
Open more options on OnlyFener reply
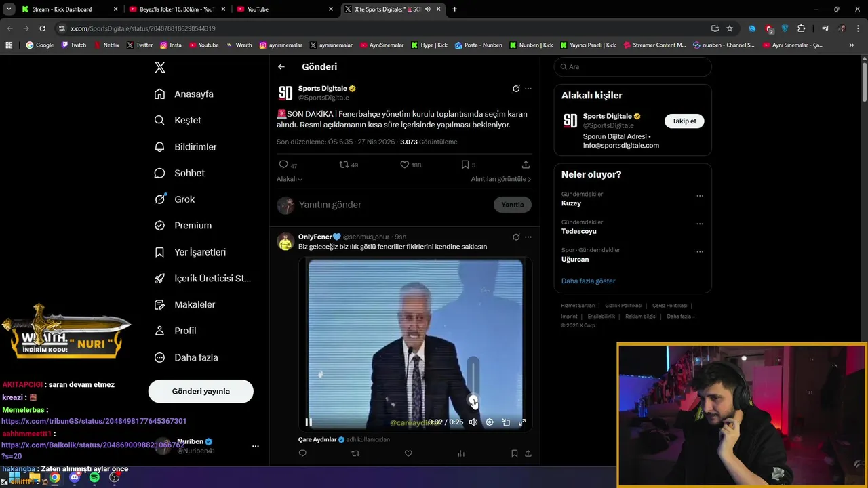[x=528, y=237]
